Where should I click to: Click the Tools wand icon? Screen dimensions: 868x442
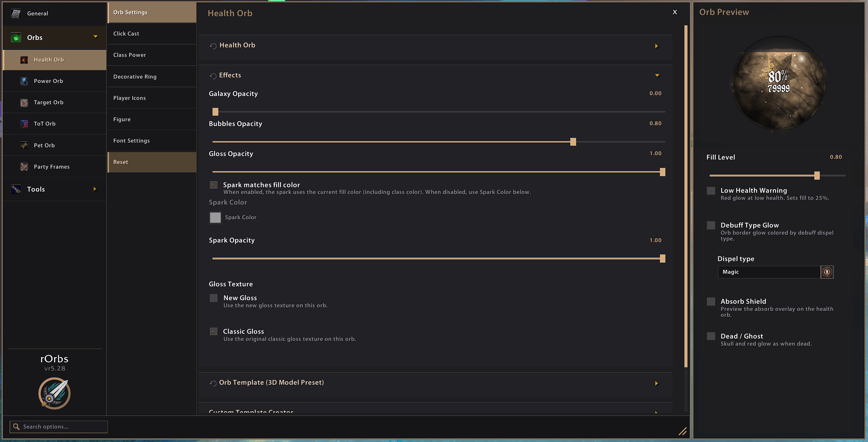coord(16,189)
